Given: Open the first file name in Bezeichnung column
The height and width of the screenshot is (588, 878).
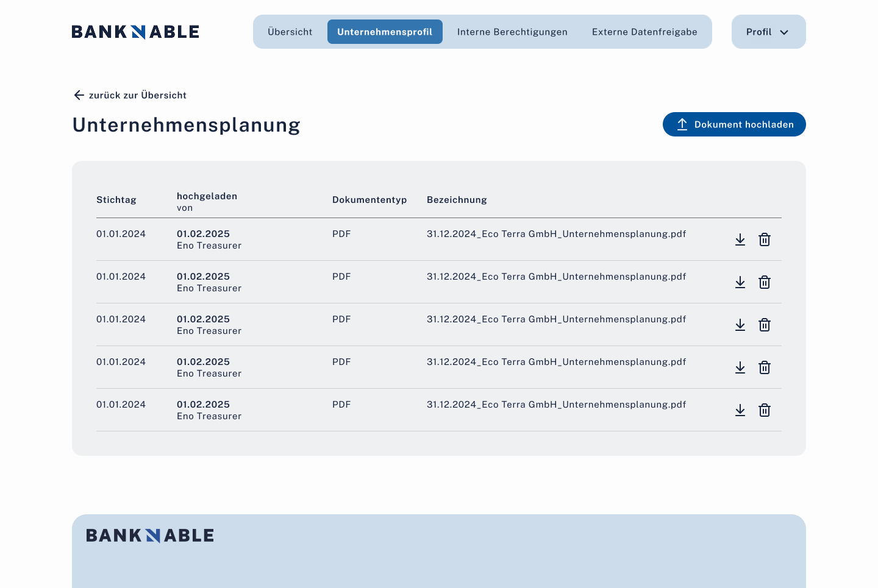Looking at the screenshot, I should tap(556, 234).
